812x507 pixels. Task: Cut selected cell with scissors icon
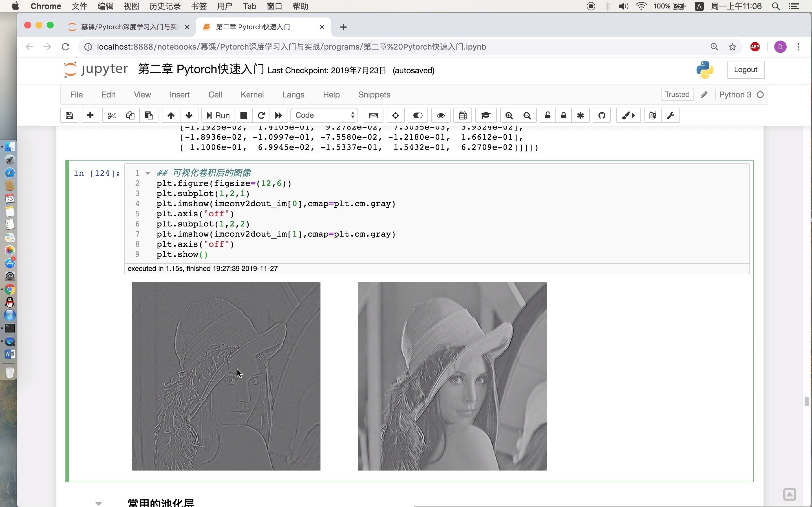click(111, 115)
